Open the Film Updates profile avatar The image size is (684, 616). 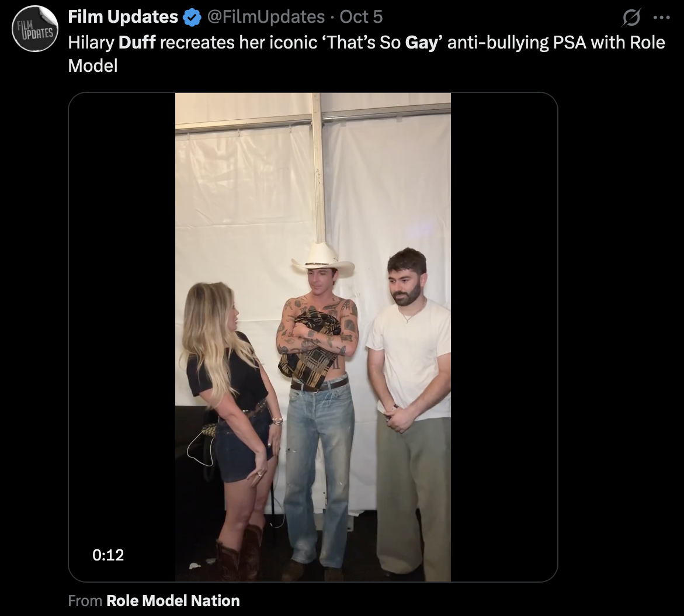(x=34, y=29)
